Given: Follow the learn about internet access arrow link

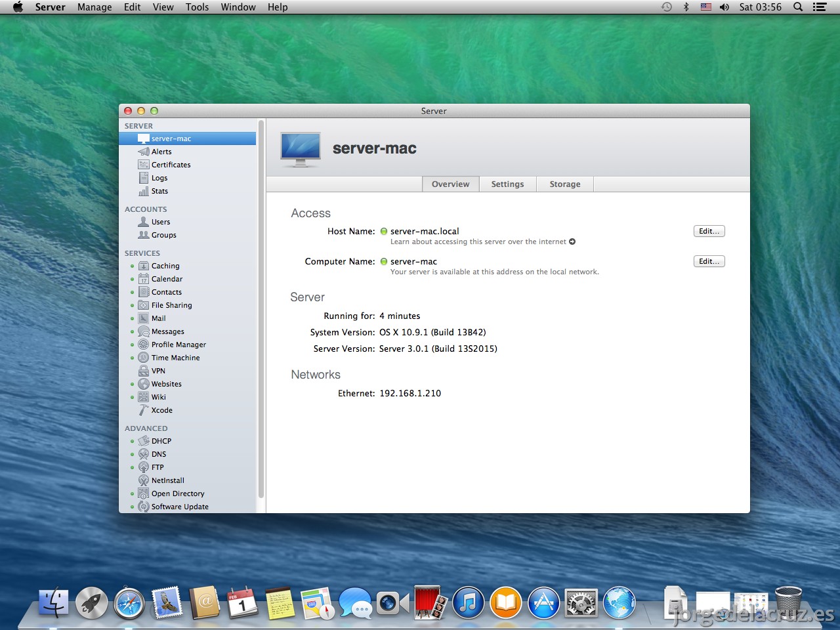Looking at the screenshot, I should click(572, 241).
